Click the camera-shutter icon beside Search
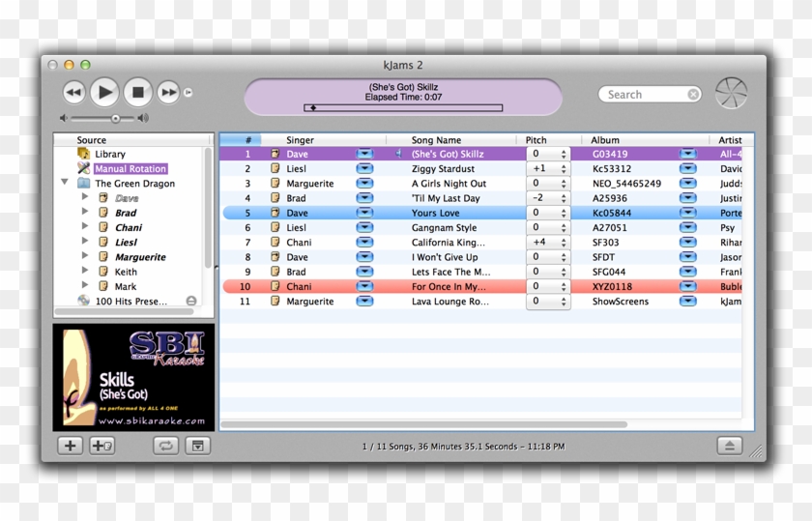This screenshot has width=812, height=521. pos(731,94)
